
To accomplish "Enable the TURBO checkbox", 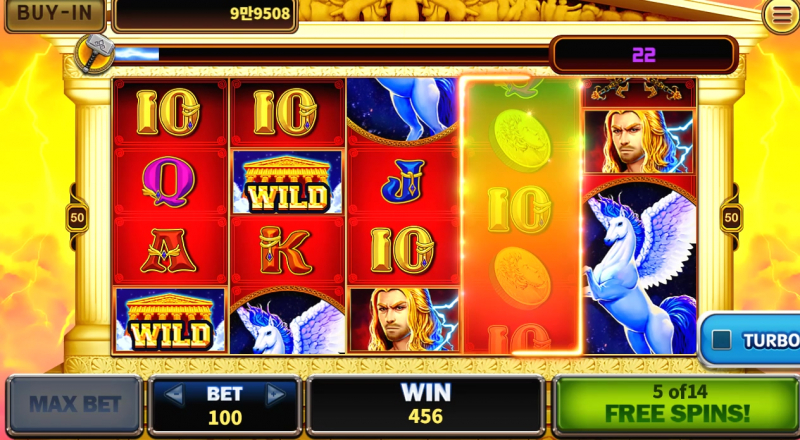I will click(721, 340).
